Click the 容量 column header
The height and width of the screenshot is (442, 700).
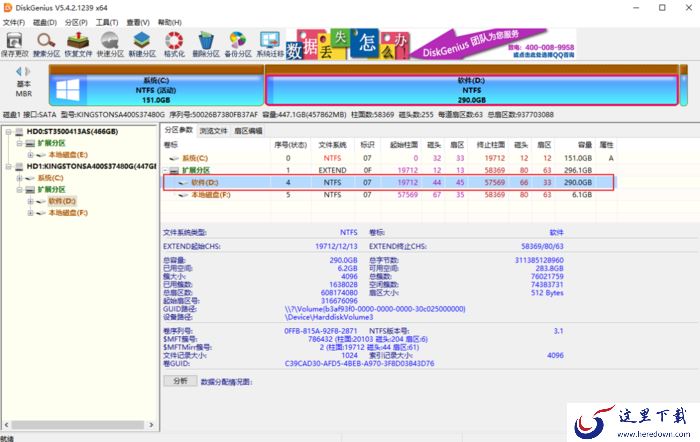point(584,145)
